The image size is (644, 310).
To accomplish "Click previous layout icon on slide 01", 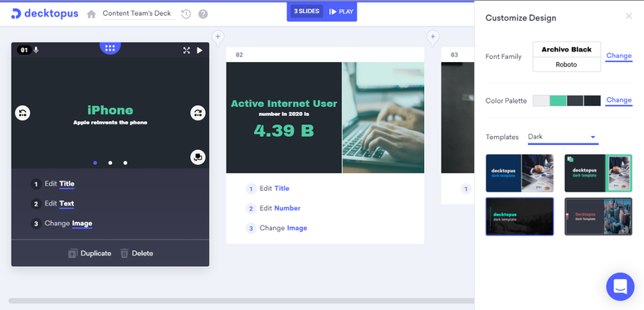I will 22,113.
